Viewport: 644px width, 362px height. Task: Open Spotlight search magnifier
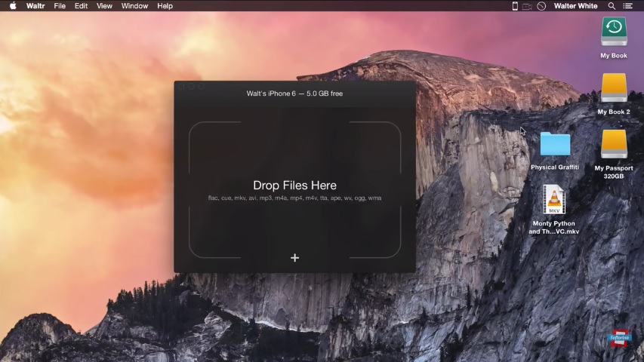[612, 6]
